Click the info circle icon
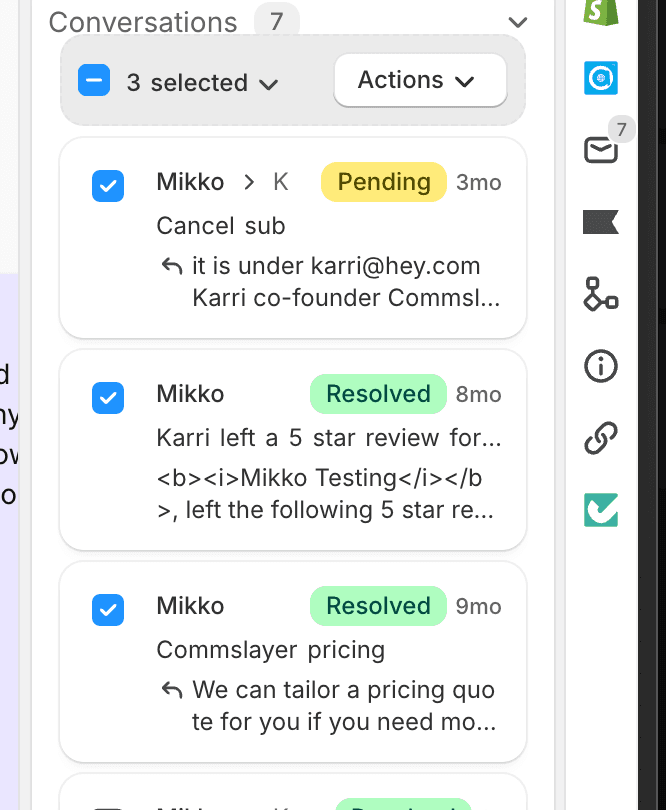The image size is (666, 810). pos(600,366)
